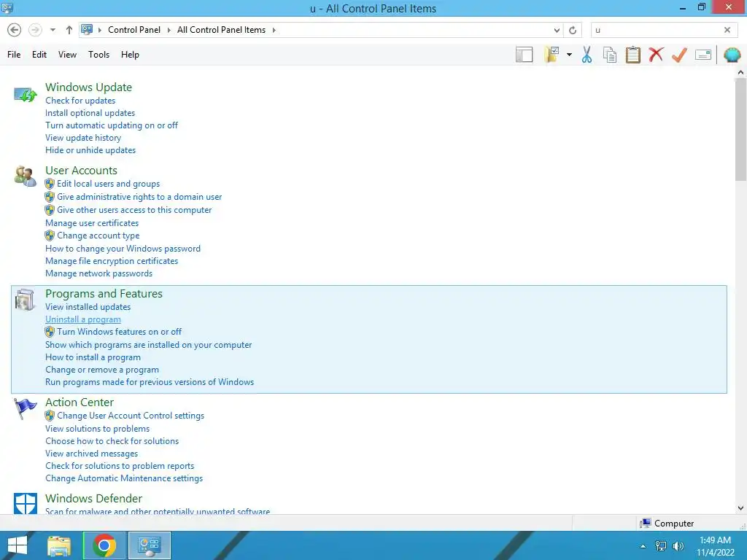Click Change User Account Control settings
The width and height of the screenshot is (747, 560).
131,416
